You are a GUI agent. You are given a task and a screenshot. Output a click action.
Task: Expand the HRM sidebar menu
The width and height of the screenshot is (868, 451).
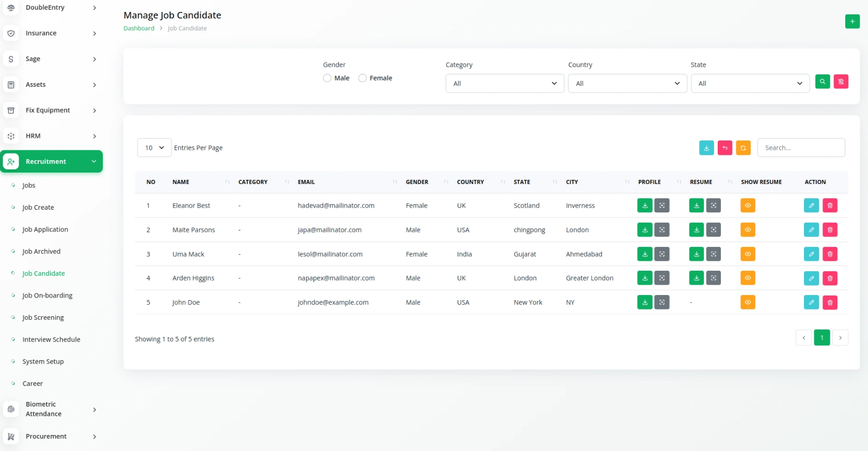pyautogui.click(x=52, y=136)
